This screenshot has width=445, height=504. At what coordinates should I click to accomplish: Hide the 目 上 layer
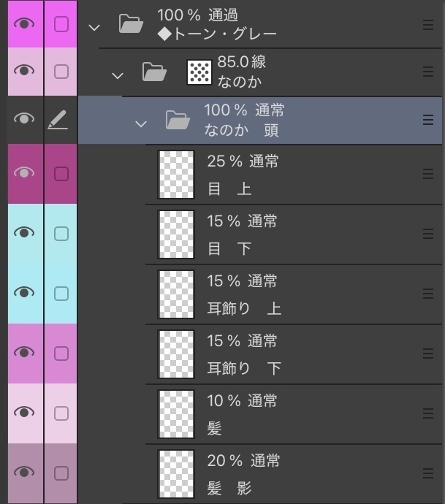tap(25, 173)
